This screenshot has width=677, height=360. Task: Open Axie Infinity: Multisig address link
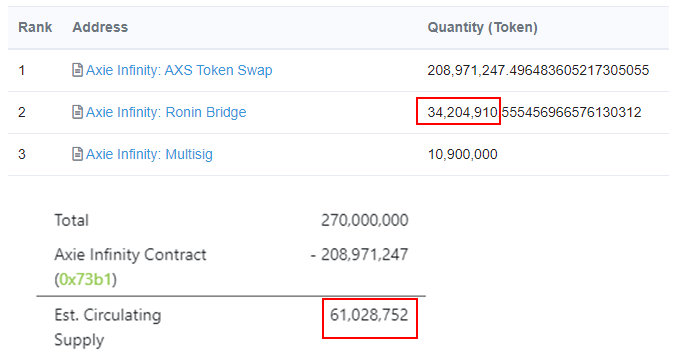(x=149, y=154)
